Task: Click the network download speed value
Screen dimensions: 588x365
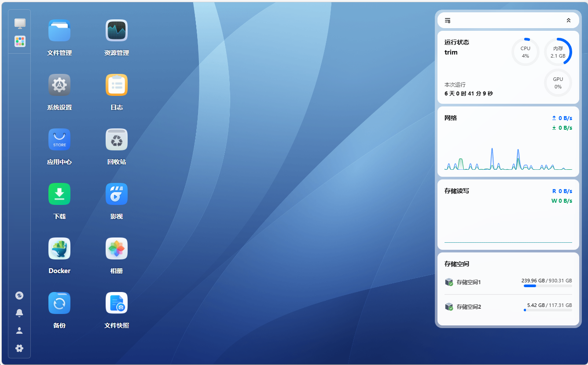Action: (x=562, y=128)
